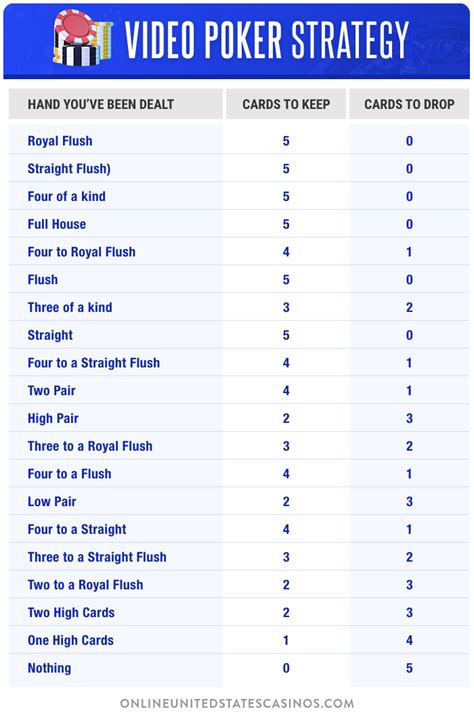474x722 pixels.
Task: Click the Royal Flush row label
Action: (x=60, y=141)
